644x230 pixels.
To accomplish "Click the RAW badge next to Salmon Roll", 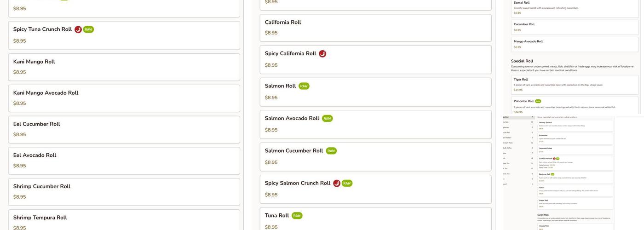I will tap(304, 86).
